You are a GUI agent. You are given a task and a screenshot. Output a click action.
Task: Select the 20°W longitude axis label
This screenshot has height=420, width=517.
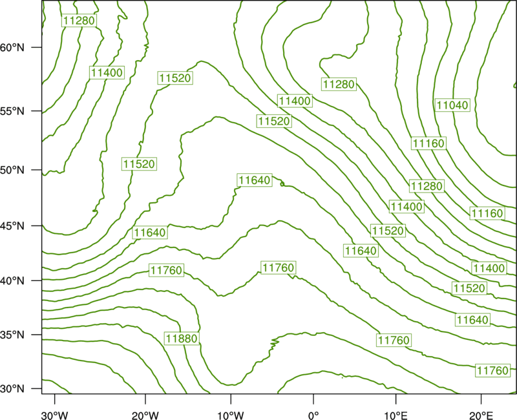click(145, 415)
